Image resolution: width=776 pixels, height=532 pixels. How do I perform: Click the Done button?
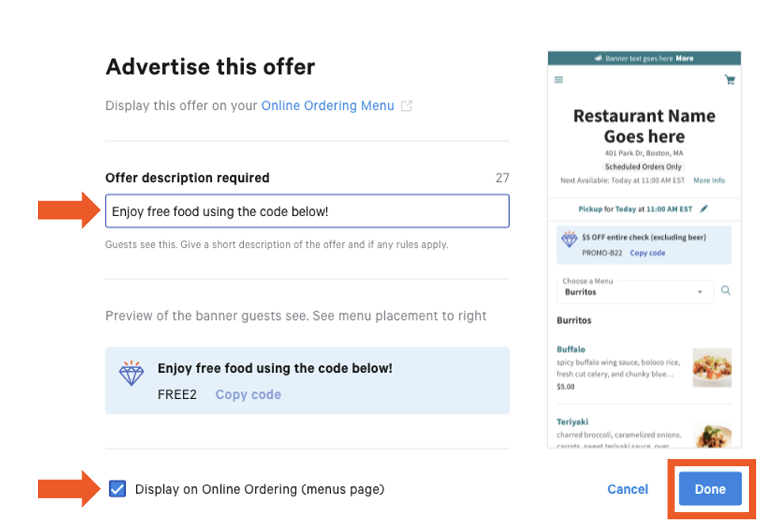point(709,489)
